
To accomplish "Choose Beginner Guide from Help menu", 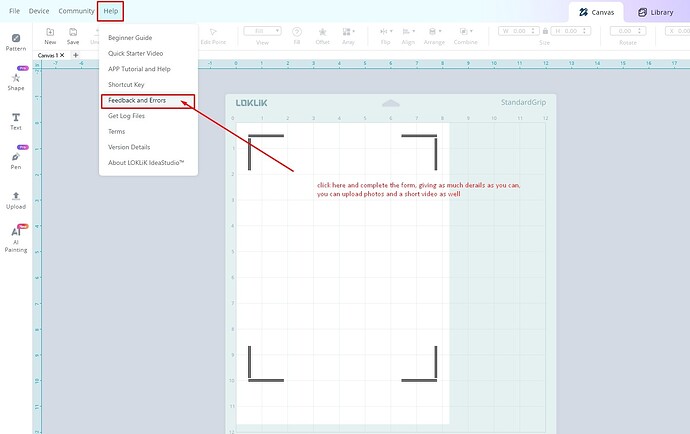I will pyautogui.click(x=130, y=38).
